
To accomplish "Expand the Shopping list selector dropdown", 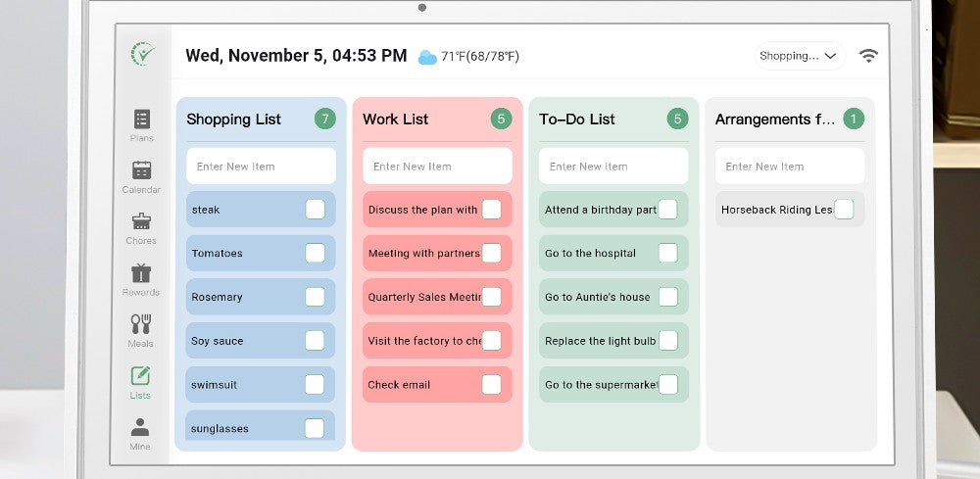I will click(802, 56).
